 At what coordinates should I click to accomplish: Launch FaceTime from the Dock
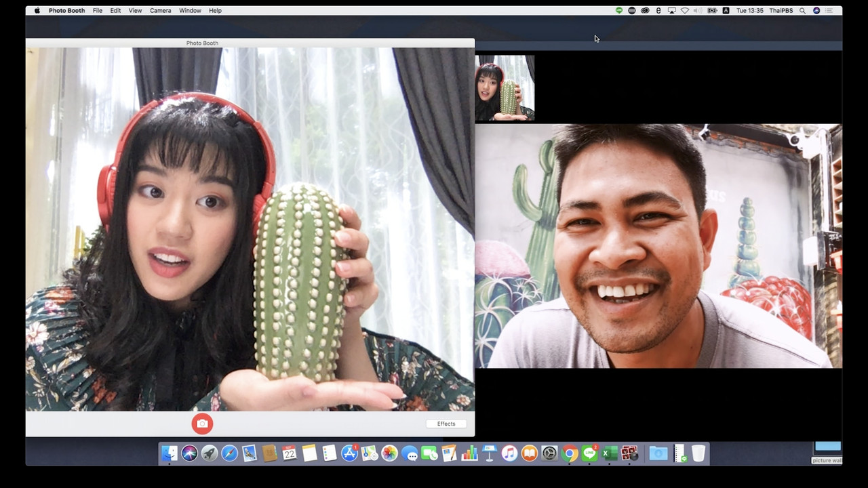click(429, 453)
